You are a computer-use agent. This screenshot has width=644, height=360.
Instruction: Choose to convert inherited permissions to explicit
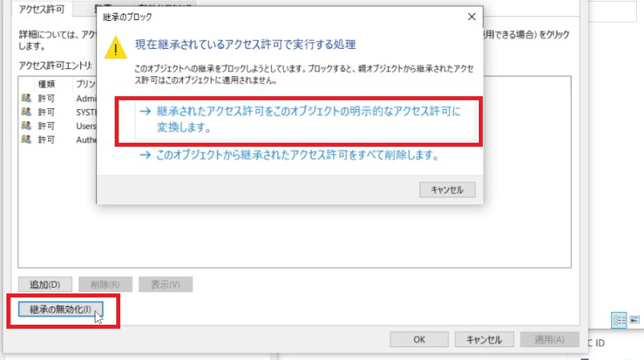(298, 119)
